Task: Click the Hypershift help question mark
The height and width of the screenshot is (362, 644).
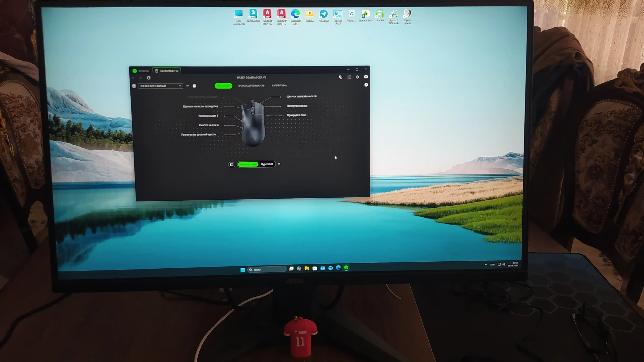Action: [x=279, y=164]
